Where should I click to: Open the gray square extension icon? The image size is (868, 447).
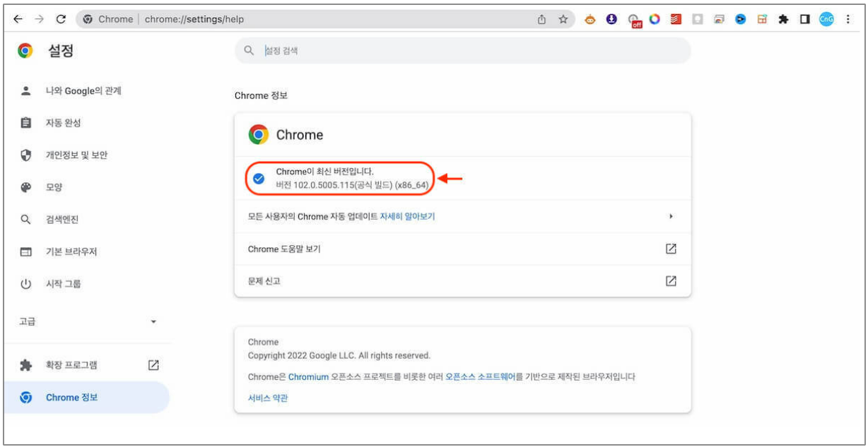pyautogui.click(x=698, y=19)
